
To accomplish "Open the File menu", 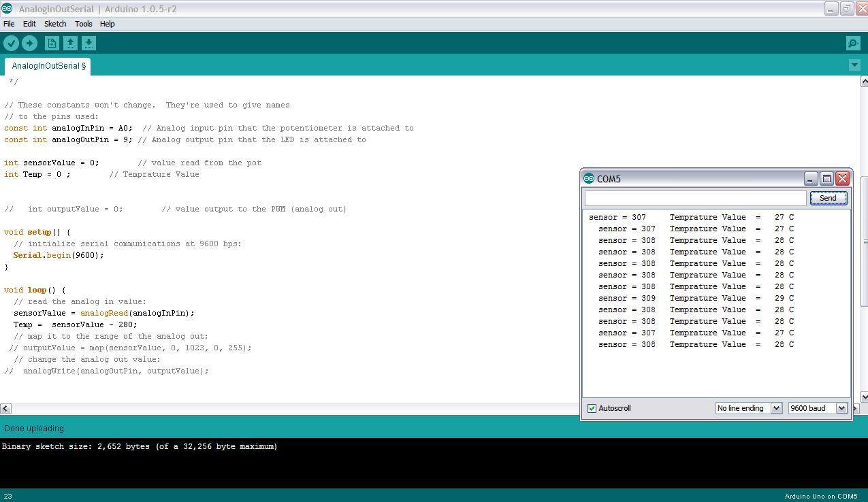I will coord(9,24).
